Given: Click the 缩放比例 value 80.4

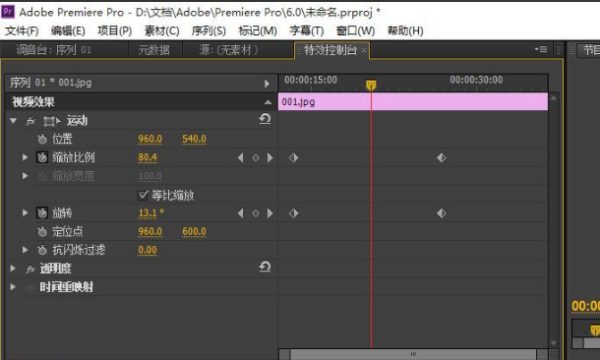Looking at the screenshot, I should coord(147,157).
